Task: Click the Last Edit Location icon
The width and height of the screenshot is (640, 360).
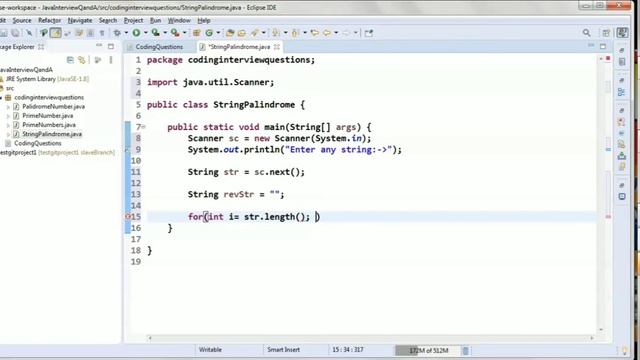Action: pos(314,33)
